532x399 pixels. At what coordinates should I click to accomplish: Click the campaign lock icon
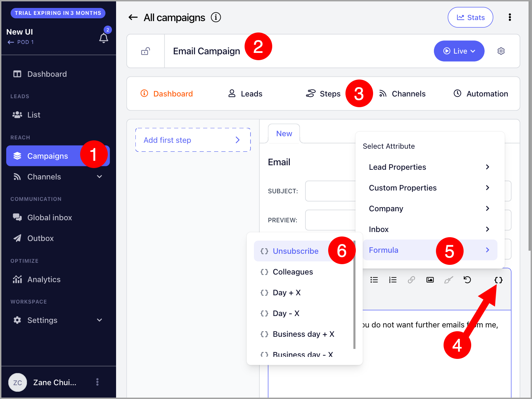(x=145, y=51)
